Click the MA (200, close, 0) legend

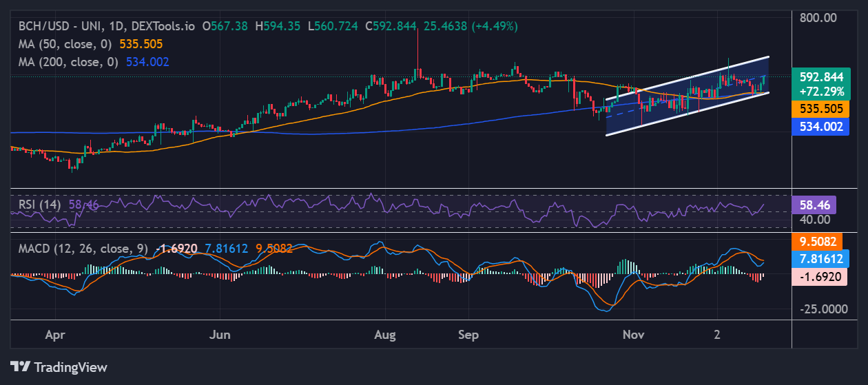(x=69, y=62)
